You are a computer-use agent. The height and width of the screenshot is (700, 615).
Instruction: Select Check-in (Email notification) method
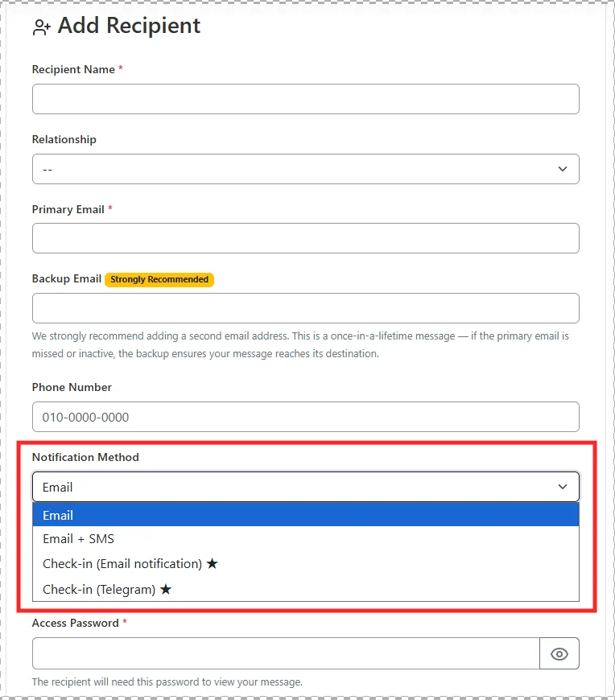(121, 563)
